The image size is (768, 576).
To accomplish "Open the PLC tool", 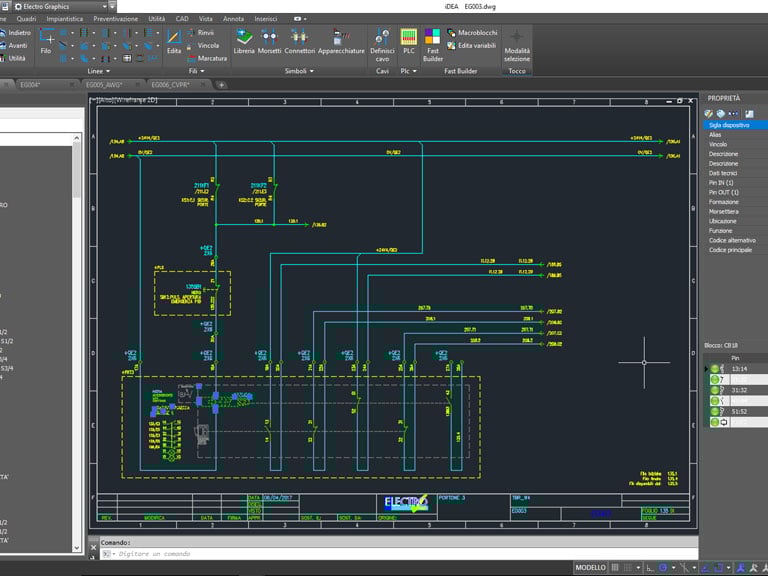I will 408,40.
